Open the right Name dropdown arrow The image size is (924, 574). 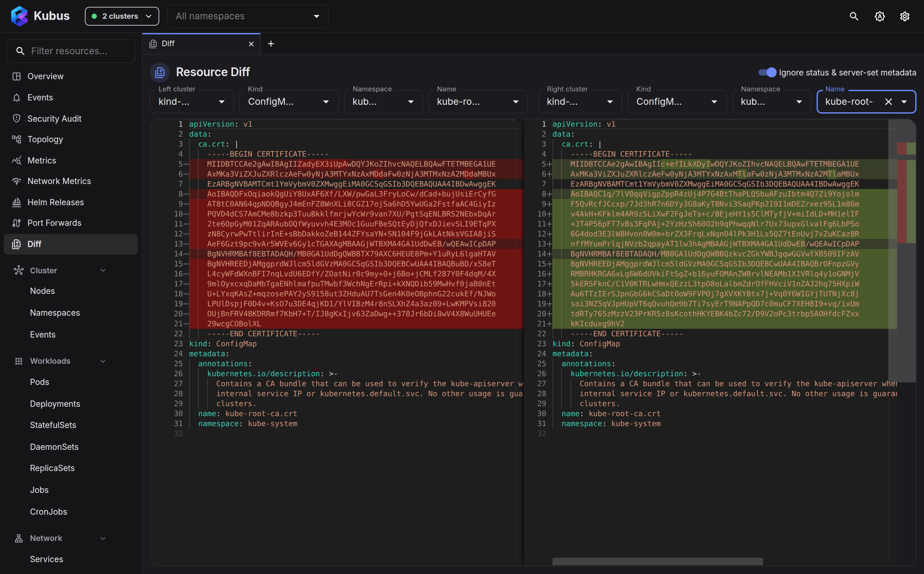904,102
